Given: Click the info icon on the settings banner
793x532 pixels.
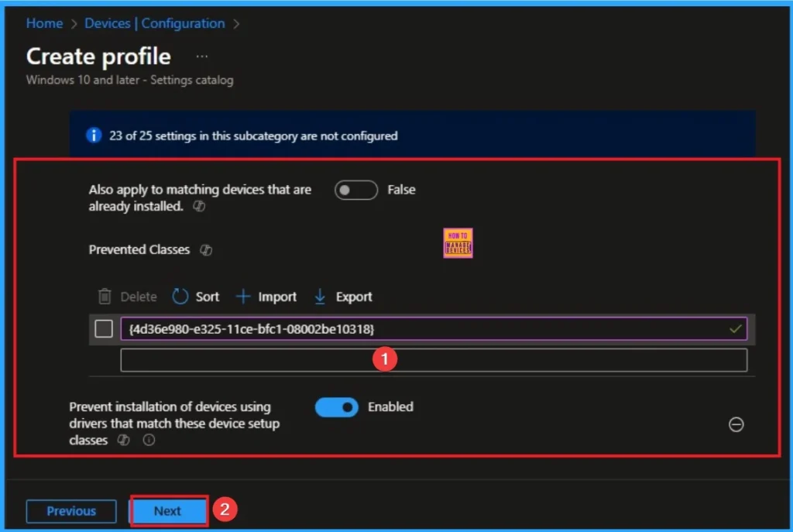Looking at the screenshot, I should (x=93, y=135).
